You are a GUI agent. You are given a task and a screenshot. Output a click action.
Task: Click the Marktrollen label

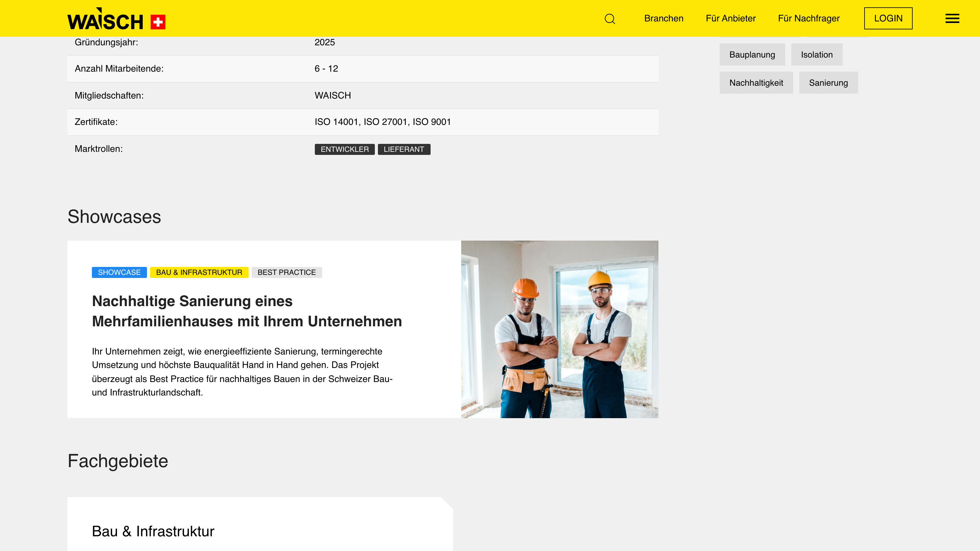(99, 149)
